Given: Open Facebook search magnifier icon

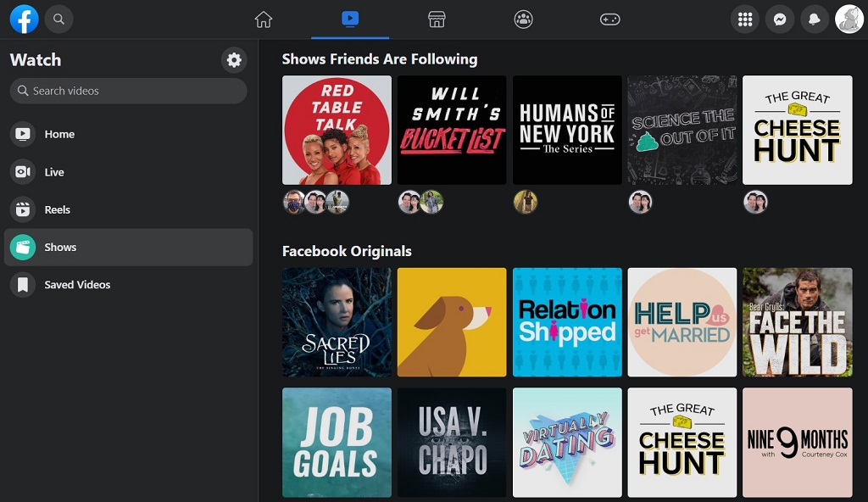Looking at the screenshot, I should coord(58,20).
